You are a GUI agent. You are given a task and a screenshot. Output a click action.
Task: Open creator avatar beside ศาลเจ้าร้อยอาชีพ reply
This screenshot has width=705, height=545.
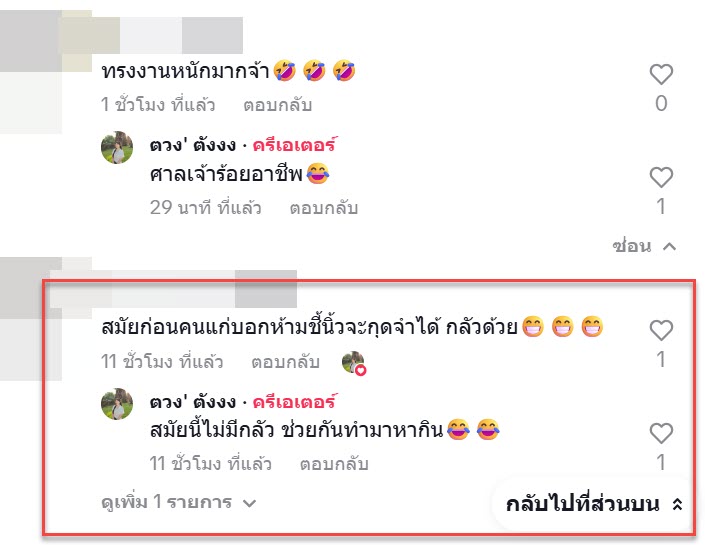tap(117, 147)
